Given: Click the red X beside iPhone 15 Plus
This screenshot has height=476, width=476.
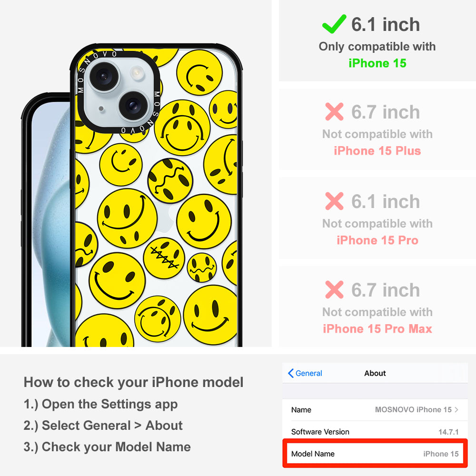Looking at the screenshot, I should click(334, 112).
